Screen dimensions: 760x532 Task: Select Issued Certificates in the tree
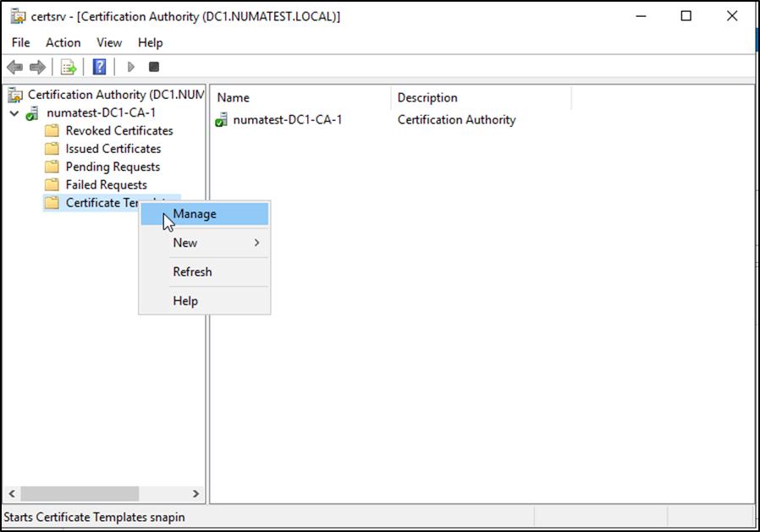pos(113,149)
